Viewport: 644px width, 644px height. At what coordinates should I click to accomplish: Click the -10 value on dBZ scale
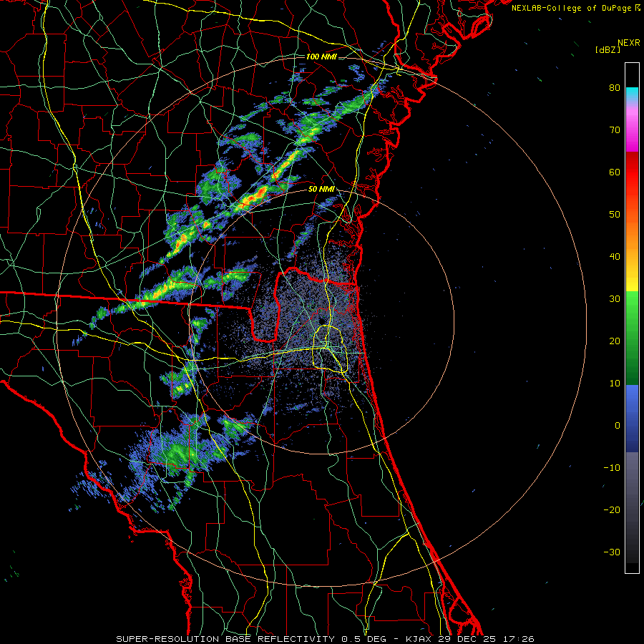tap(612, 468)
